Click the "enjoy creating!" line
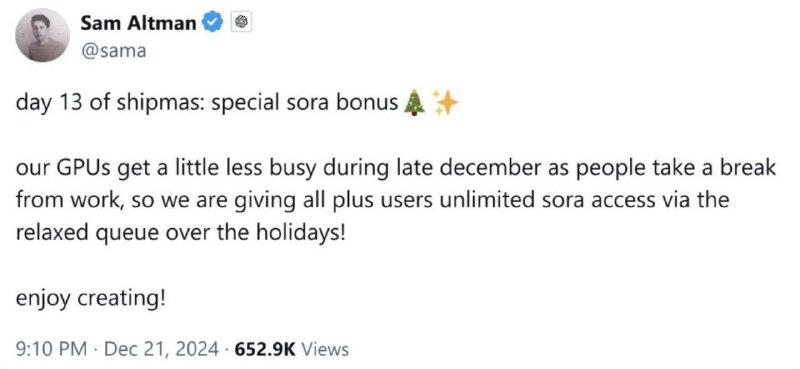Screen dimensions: 800x369 (91, 298)
